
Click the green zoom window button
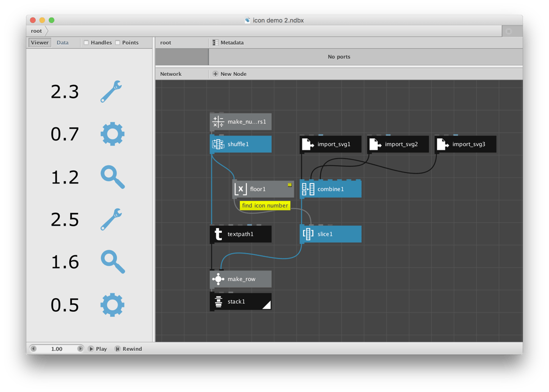pyautogui.click(x=52, y=20)
